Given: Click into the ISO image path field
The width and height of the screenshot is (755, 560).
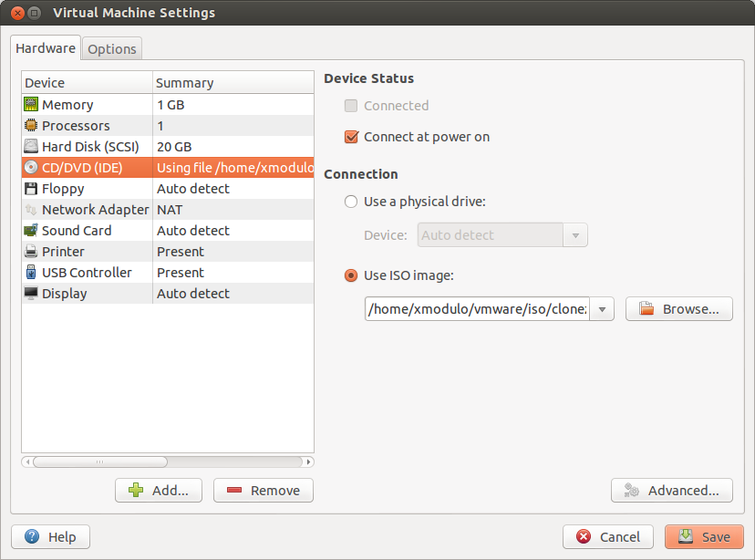Looking at the screenshot, I should click(477, 309).
